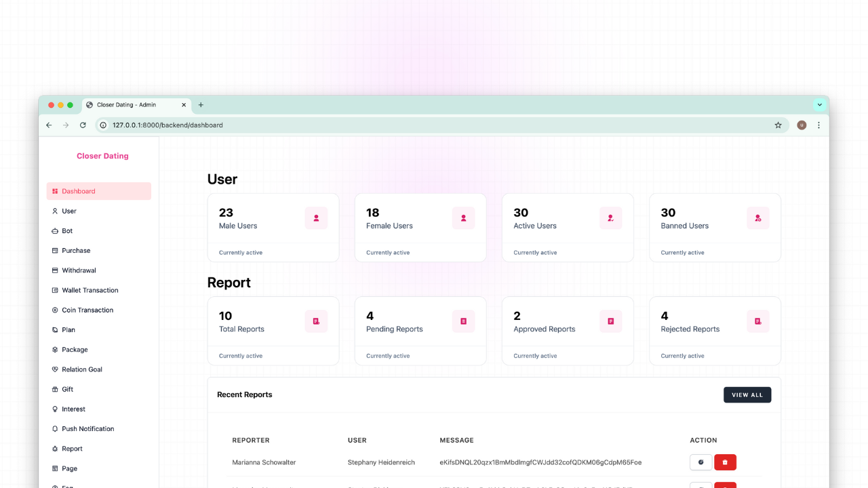Open the browser tab list dropdown arrow
This screenshot has height=488, width=868.
[819, 105]
